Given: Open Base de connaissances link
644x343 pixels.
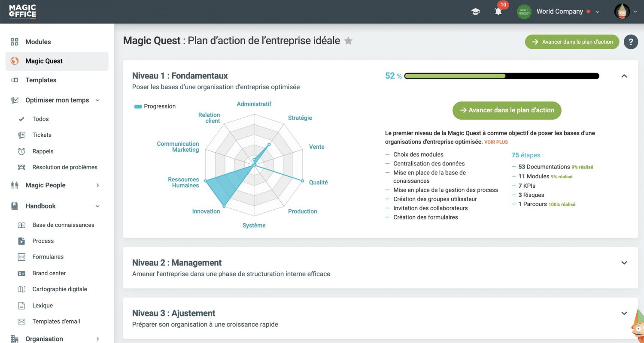Looking at the screenshot, I should click(63, 225).
